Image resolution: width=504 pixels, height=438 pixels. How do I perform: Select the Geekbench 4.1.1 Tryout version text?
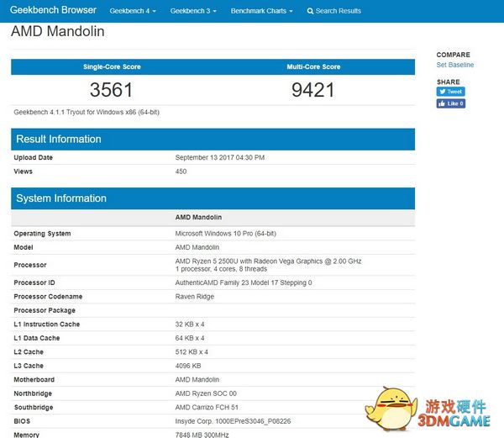click(x=87, y=113)
